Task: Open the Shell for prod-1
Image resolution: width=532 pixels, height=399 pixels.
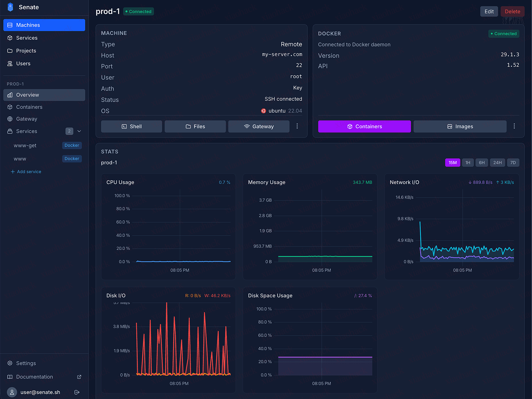Action: tap(131, 126)
